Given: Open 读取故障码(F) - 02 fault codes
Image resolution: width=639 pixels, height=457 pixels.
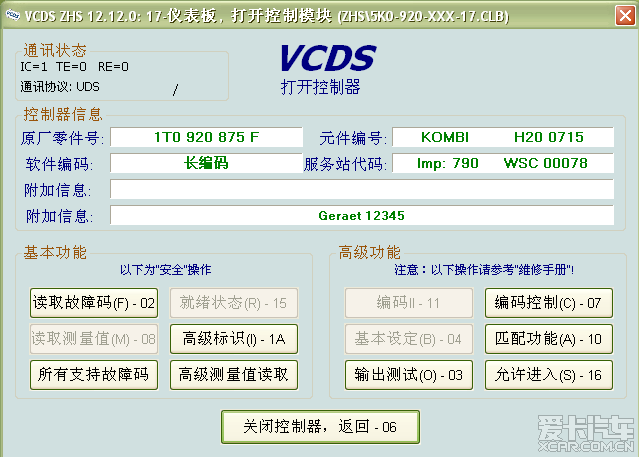Looking at the screenshot, I should coord(94,303).
